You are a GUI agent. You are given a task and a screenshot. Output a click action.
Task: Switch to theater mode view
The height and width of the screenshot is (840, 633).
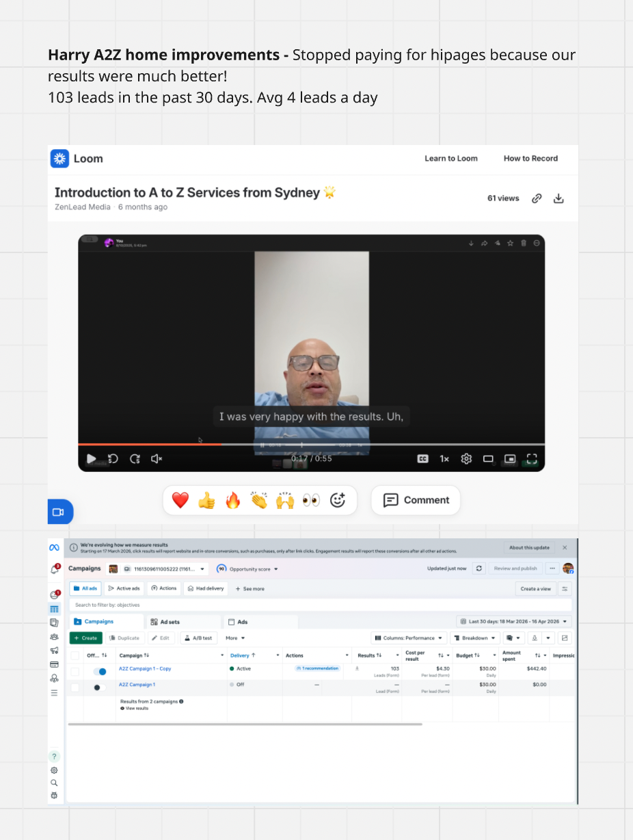488,459
